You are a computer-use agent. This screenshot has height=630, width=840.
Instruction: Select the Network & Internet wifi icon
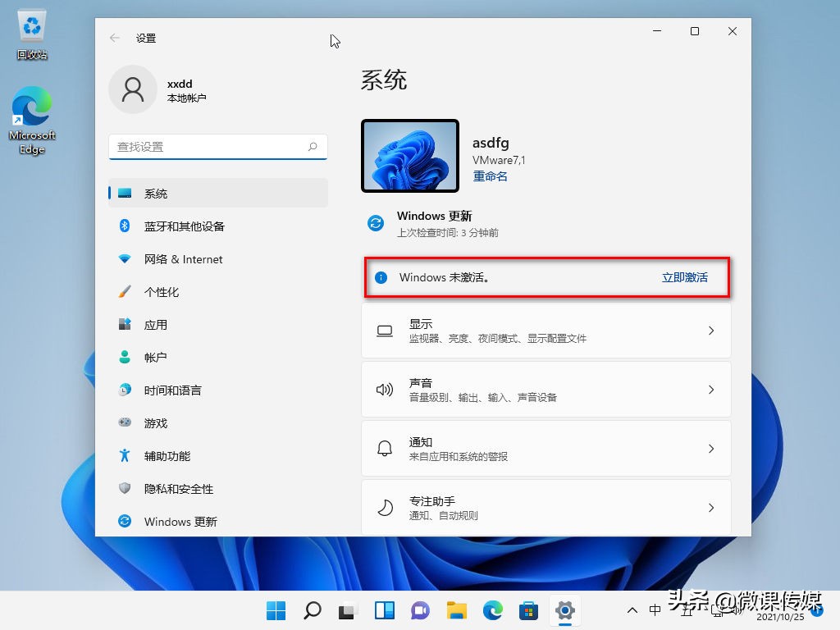pos(125,258)
